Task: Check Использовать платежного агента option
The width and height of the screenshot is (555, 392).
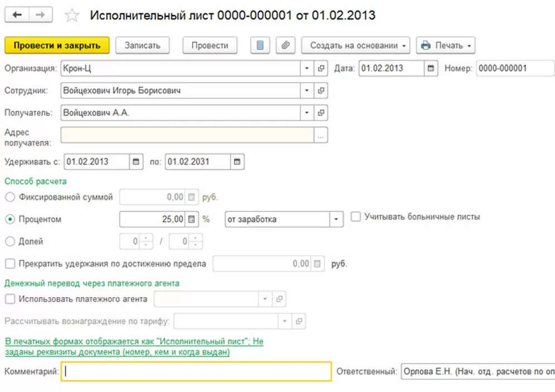Action: [10, 299]
